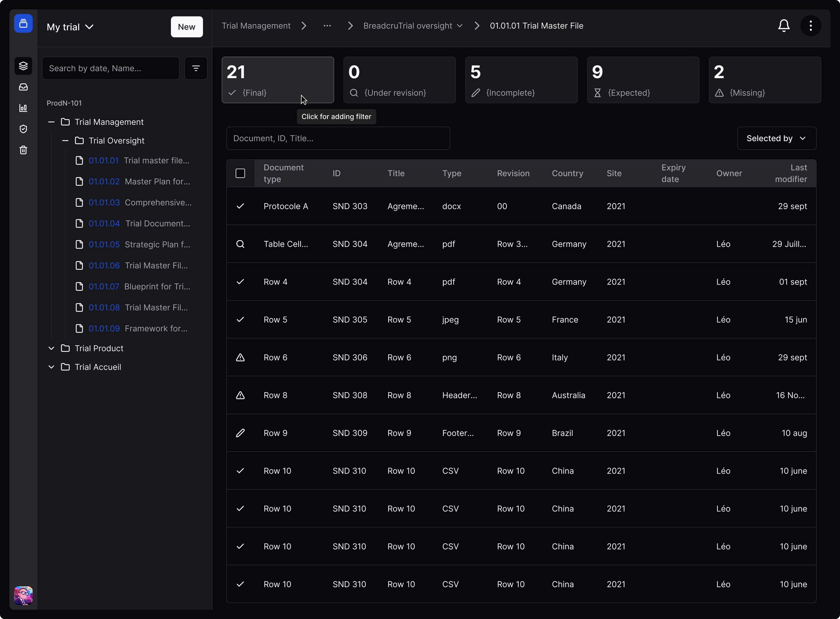840x619 pixels.
Task: Filter by the 2 Missing card
Action: pyautogui.click(x=765, y=80)
